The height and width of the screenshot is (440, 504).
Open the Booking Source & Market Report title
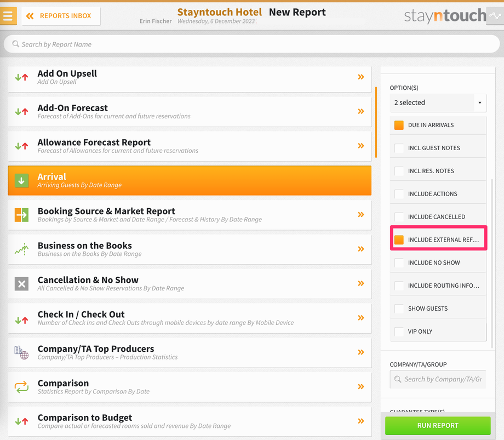(106, 211)
